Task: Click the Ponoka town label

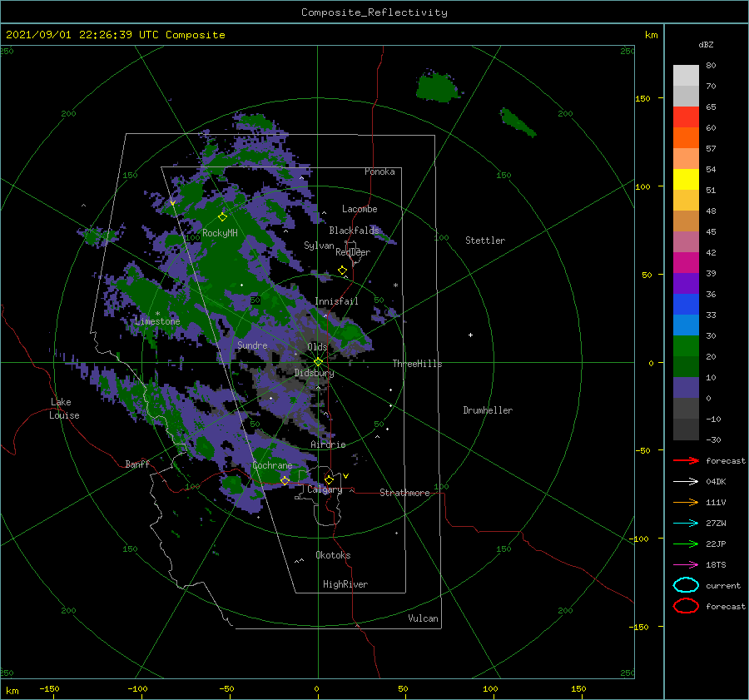Action: click(379, 171)
